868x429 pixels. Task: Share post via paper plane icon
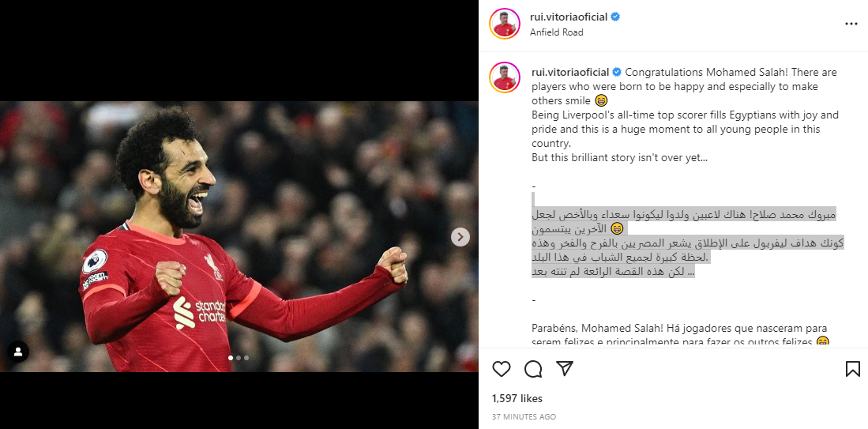coord(565,369)
